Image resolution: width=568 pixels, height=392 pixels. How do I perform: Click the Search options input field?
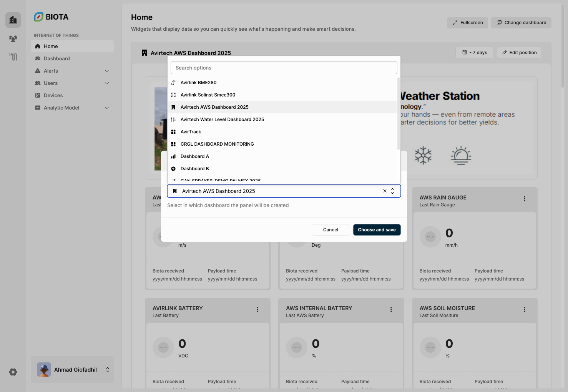click(284, 68)
